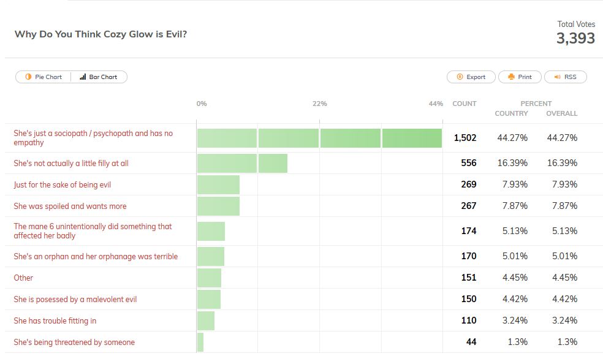
Task: Click the pie chart icon
Action: [x=28, y=77]
